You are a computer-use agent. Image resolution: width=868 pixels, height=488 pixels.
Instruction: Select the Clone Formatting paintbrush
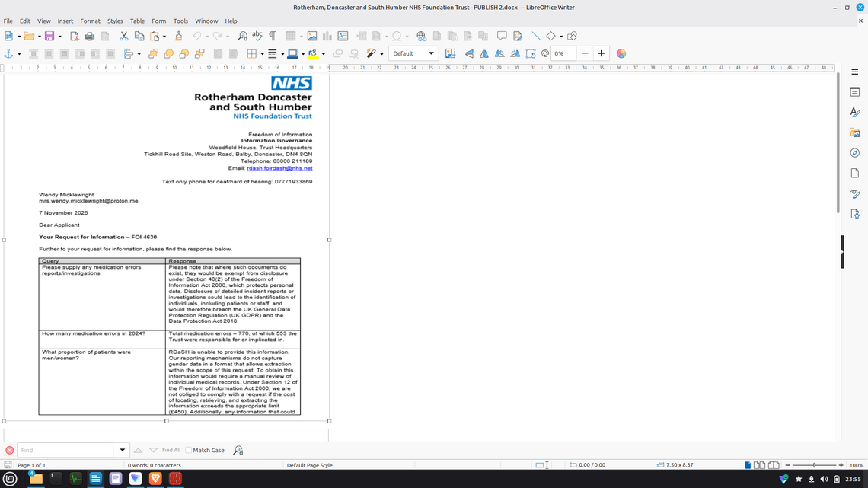pyautogui.click(x=178, y=36)
